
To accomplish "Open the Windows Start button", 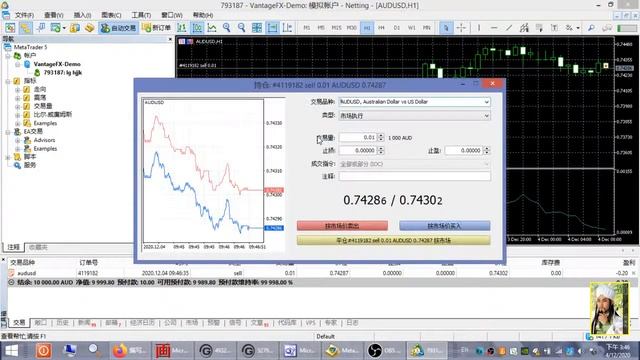I will click(11, 351).
